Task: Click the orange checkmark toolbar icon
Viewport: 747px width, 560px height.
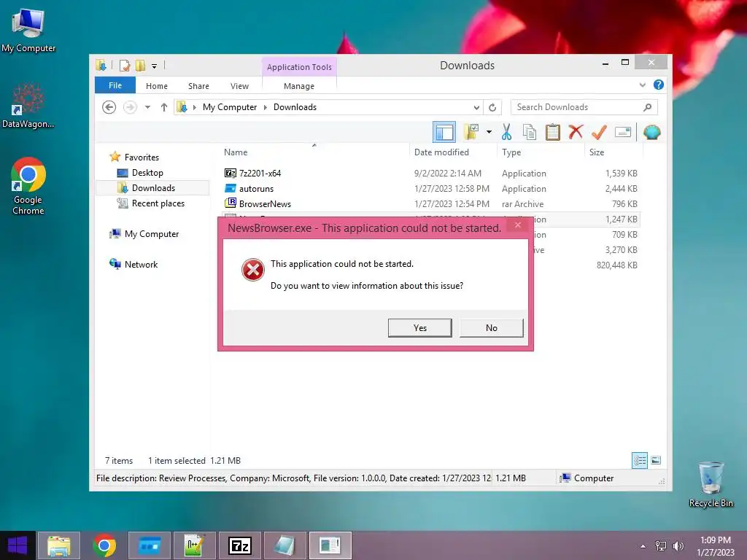Action: point(599,132)
